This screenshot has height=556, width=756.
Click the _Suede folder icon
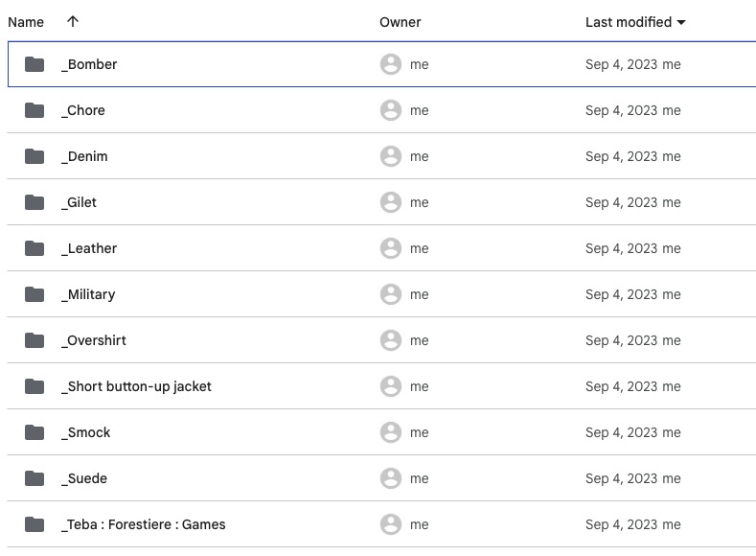(x=34, y=478)
